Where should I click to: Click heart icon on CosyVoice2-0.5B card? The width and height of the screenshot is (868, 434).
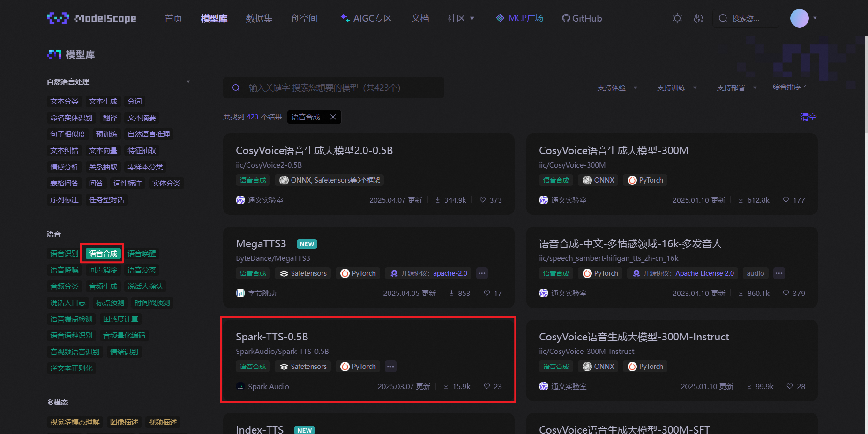(x=483, y=200)
